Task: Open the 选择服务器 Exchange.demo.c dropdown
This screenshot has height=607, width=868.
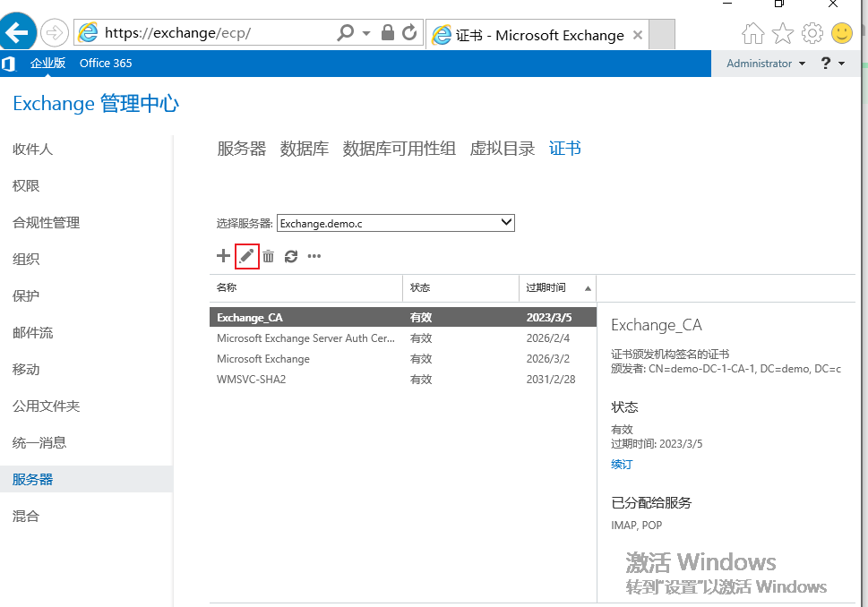Action: 395,223
